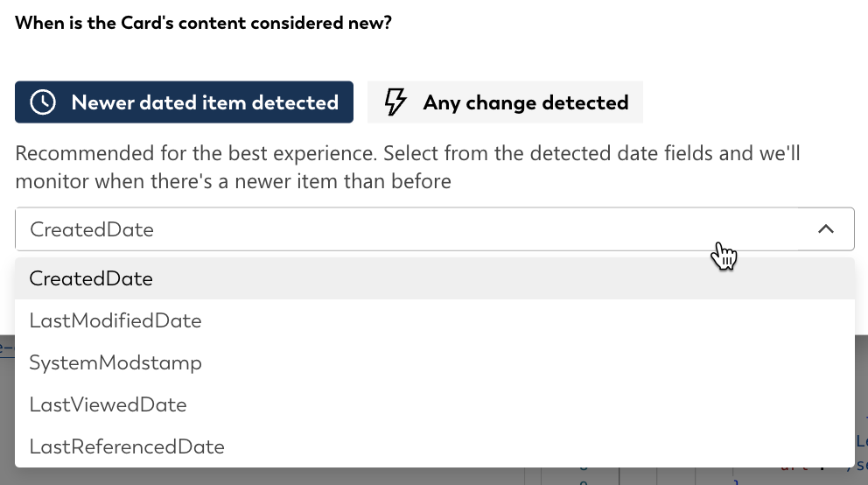
Task: Select the LastReferencedDate option
Action: click(x=435, y=446)
